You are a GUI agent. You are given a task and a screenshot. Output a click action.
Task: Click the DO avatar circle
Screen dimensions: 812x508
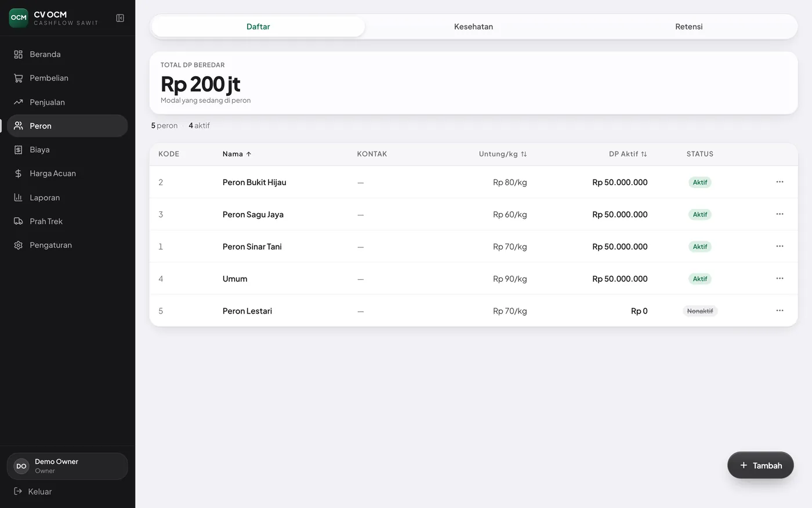click(21, 466)
